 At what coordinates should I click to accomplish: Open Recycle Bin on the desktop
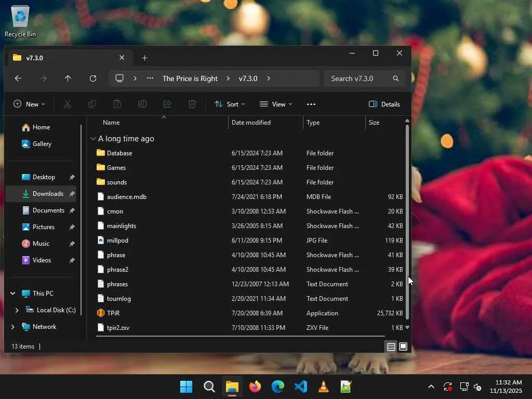[20, 21]
